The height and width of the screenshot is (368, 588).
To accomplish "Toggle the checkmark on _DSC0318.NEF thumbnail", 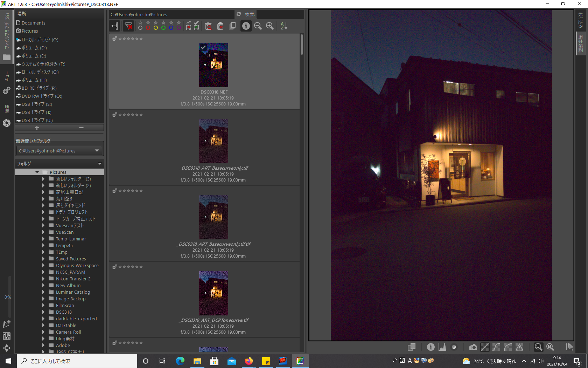I will pos(203,47).
